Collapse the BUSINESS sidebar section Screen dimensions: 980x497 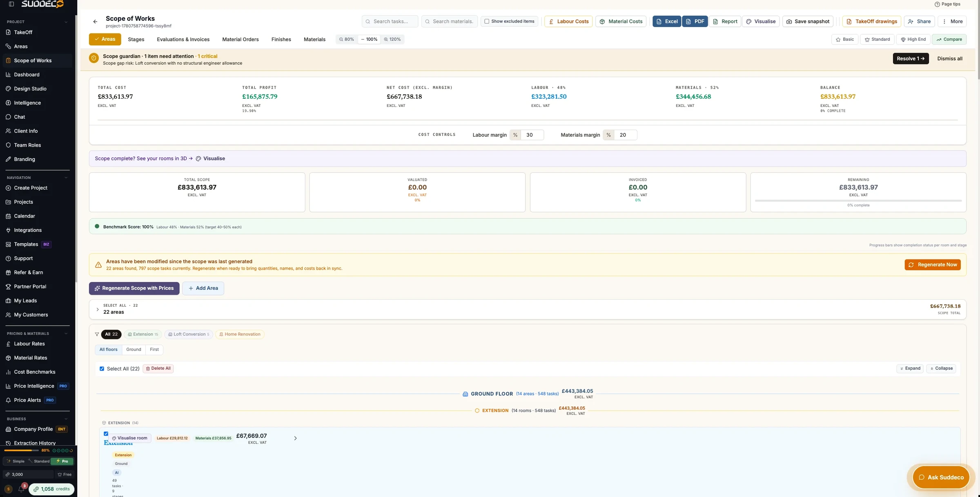[66, 419]
